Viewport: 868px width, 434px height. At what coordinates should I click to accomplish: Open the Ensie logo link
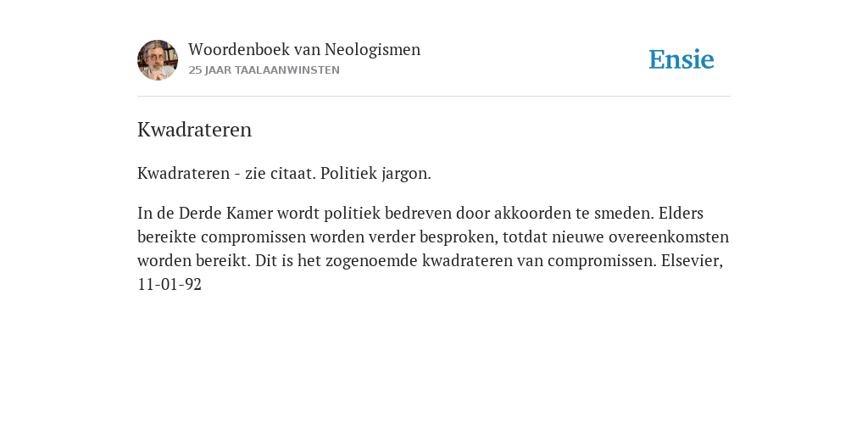pos(682,59)
